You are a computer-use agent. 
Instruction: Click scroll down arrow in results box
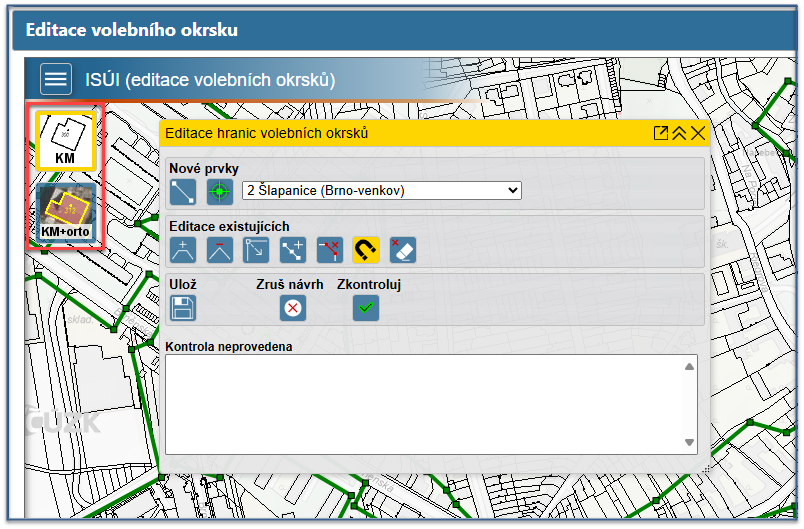pyautogui.click(x=689, y=442)
